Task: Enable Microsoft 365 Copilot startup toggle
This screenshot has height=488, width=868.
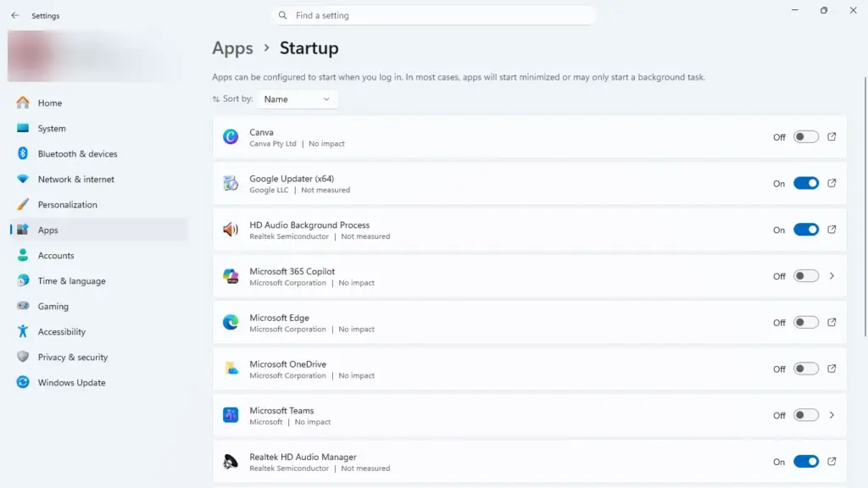Action: coord(806,276)
